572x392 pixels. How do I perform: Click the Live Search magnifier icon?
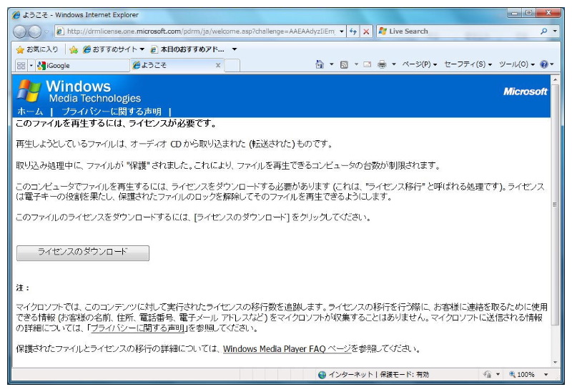tap(544, 31)
